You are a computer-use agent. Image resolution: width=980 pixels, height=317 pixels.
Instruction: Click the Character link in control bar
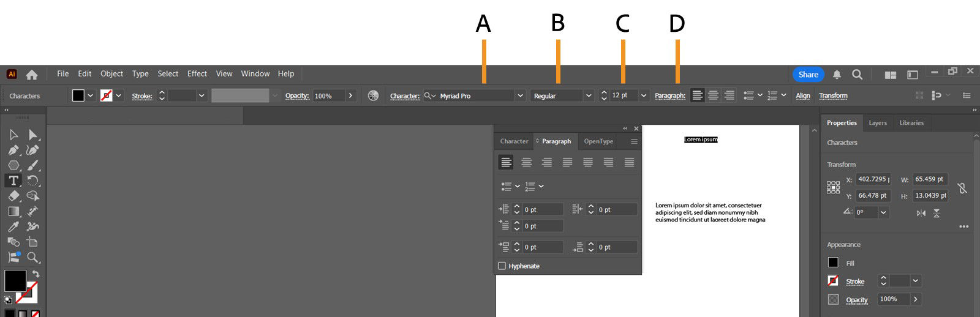click(x=405, y=96)
